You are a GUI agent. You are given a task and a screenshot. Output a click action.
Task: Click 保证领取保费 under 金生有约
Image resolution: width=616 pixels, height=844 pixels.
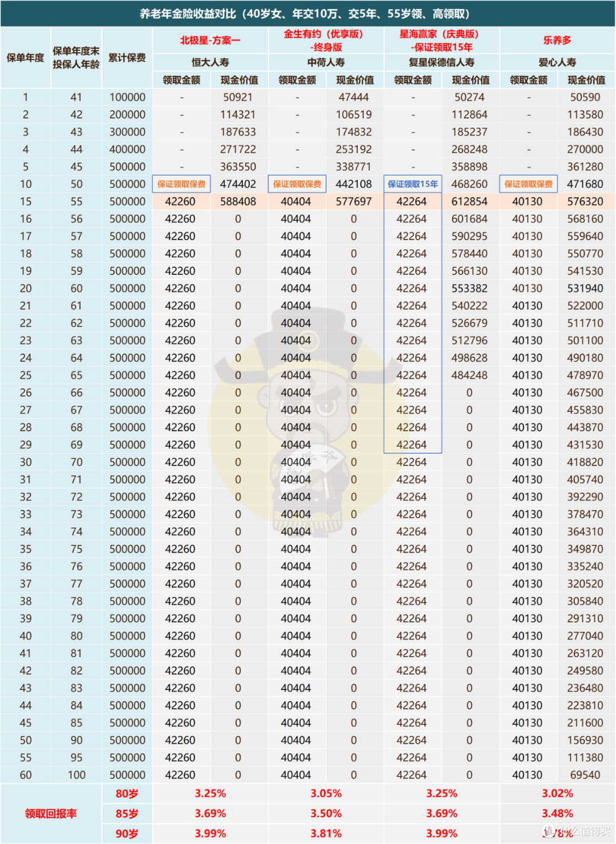click(297, 184)
